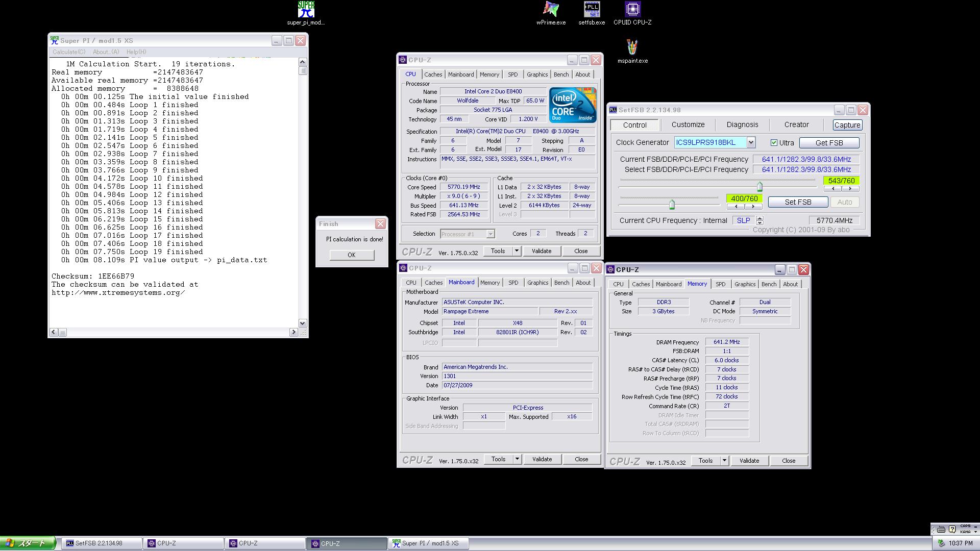Click the system tray icon near clock
980x551 pixels.
coord(941,543)
